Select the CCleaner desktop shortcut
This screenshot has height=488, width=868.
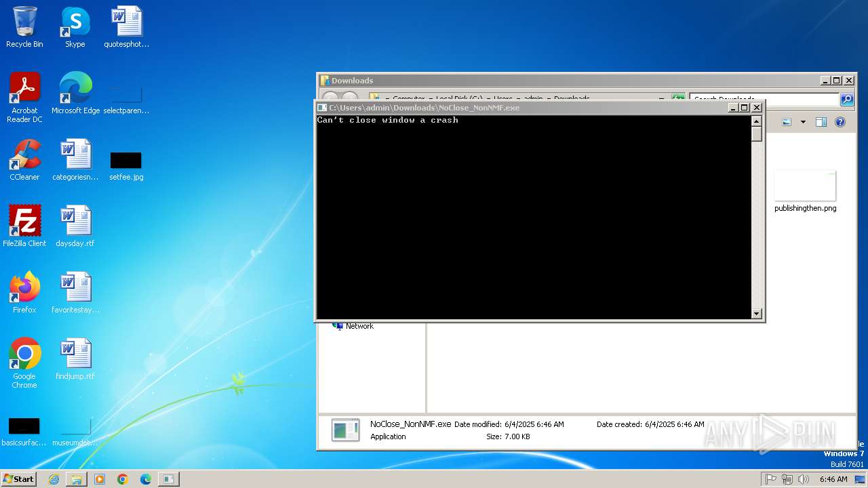pos(24,160)
